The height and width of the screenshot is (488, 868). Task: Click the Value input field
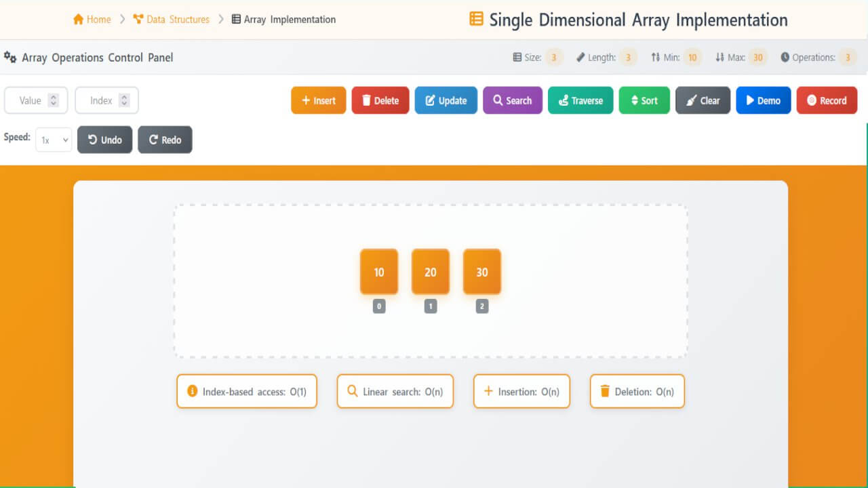click(x=36, y=100)
